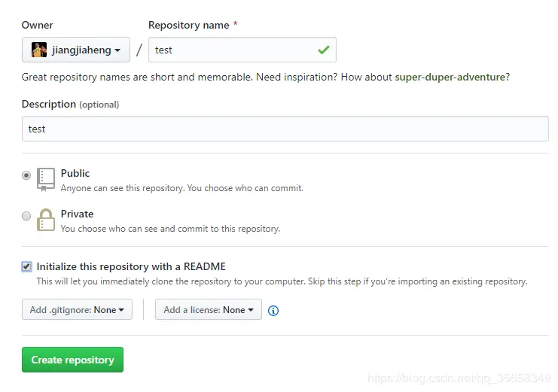Click the Initialize this repository README label
Image resolution: width=558 pixels, height=392 pixels.
pos(131,266)
